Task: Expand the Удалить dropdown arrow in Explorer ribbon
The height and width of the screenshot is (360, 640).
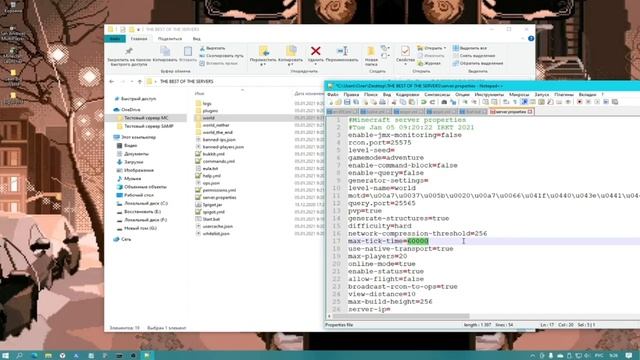Action: 316,64
